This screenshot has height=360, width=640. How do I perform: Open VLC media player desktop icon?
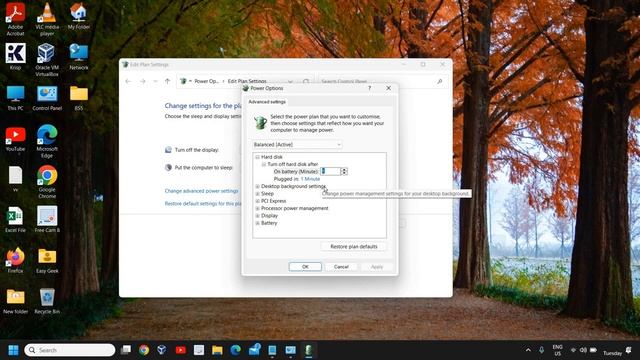47,19
